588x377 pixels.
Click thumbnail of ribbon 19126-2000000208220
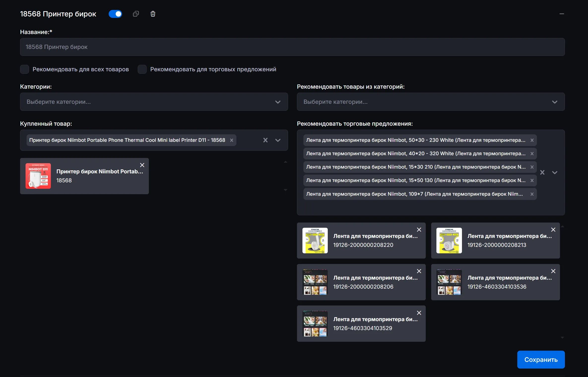pos(315,240)
